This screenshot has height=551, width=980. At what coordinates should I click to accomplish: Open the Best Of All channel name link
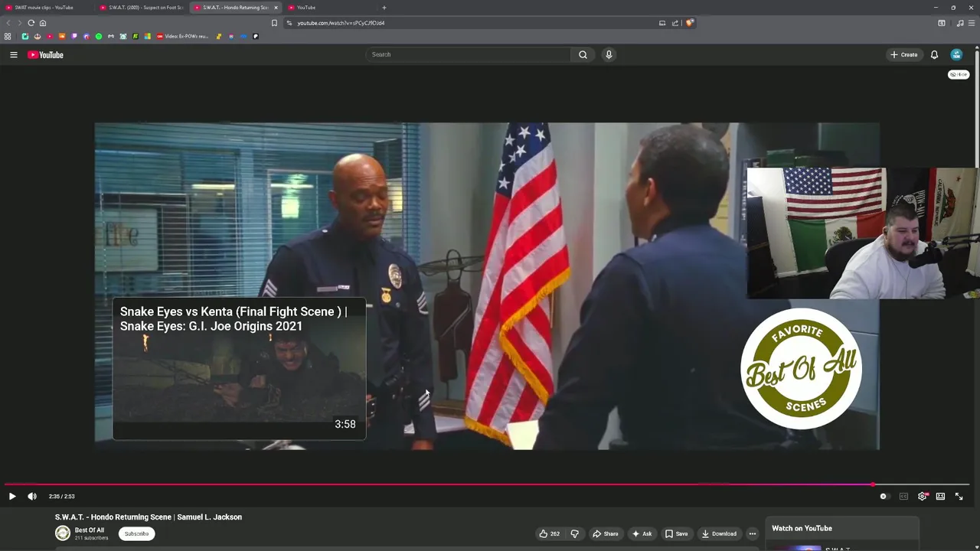pyautogui.click(x=89, y=530)
